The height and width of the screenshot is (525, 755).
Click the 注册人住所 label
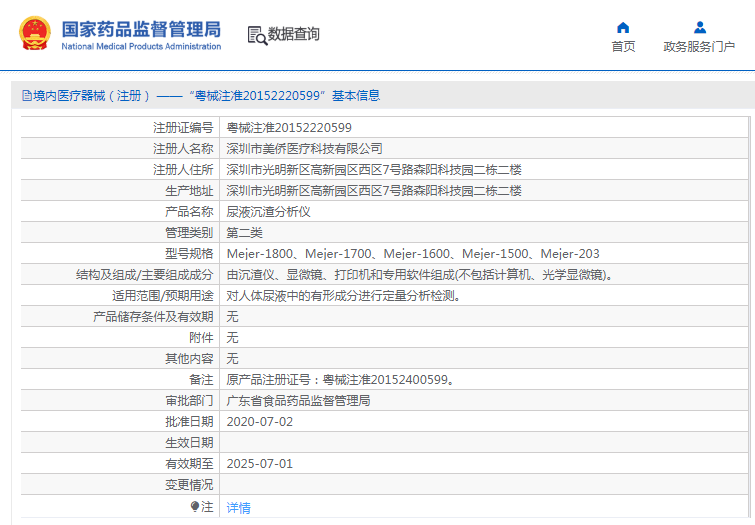183,170
